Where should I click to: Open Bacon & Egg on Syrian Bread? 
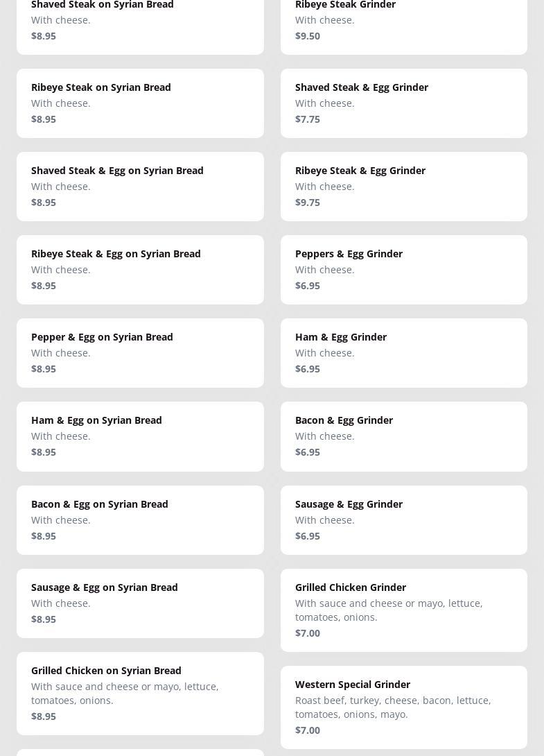(x=140, y=519)
